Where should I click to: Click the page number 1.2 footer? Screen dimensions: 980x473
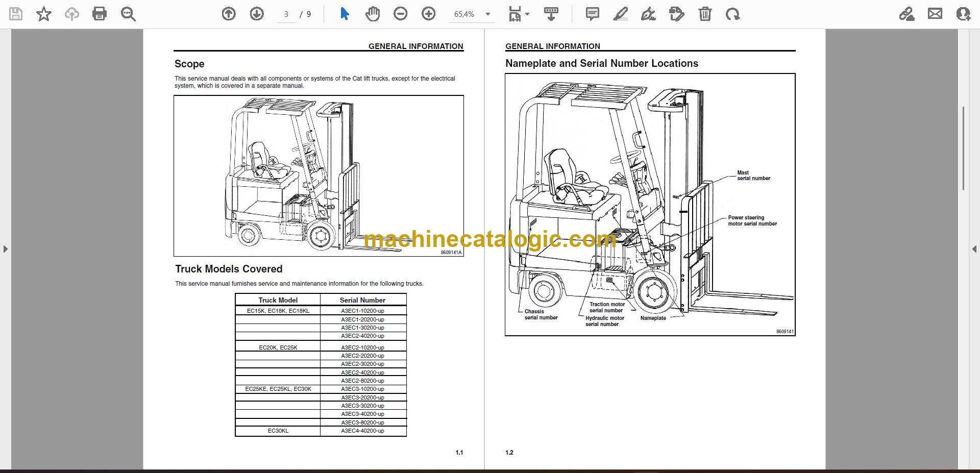click(509, 453)
